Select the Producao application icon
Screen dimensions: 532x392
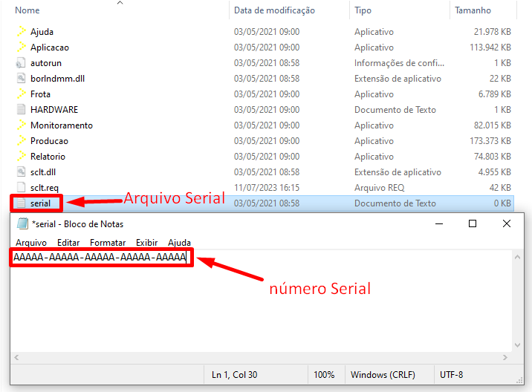point(22,141)
